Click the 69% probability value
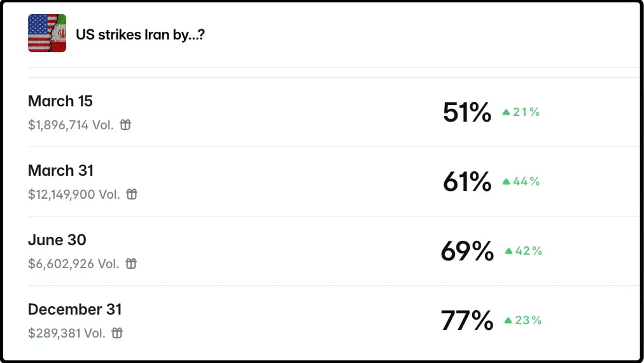Image resolution: width=644 pixels, height=363 pixels. click(x=467, y=252)
